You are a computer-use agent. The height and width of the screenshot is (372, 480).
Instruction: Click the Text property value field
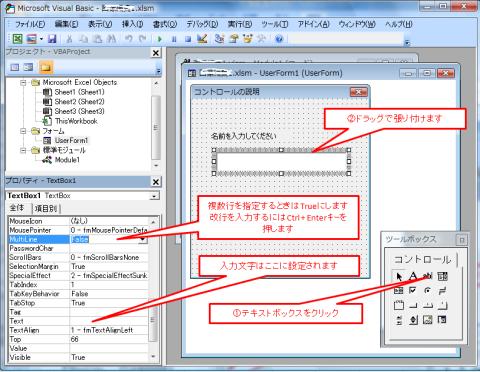click(109, 321)
